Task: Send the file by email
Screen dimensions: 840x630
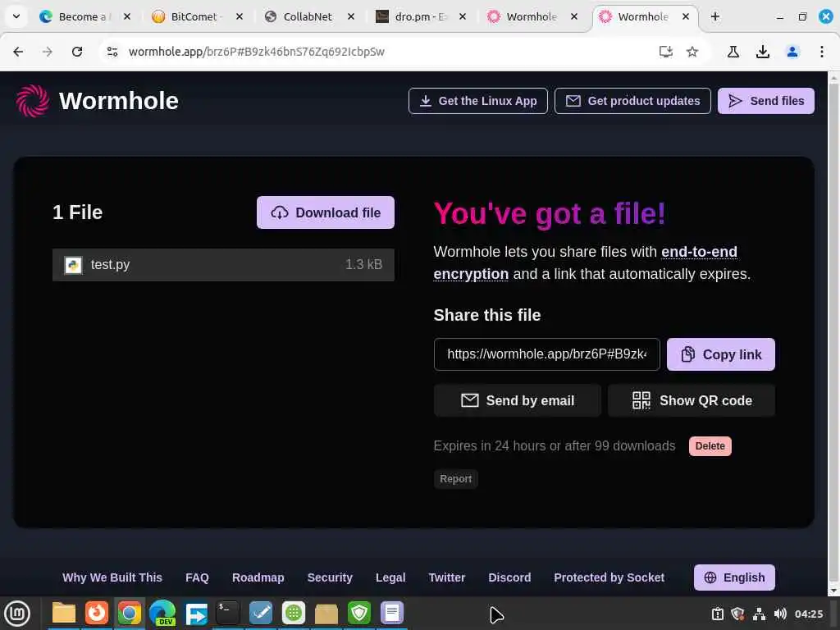Action: pos(517,400)
